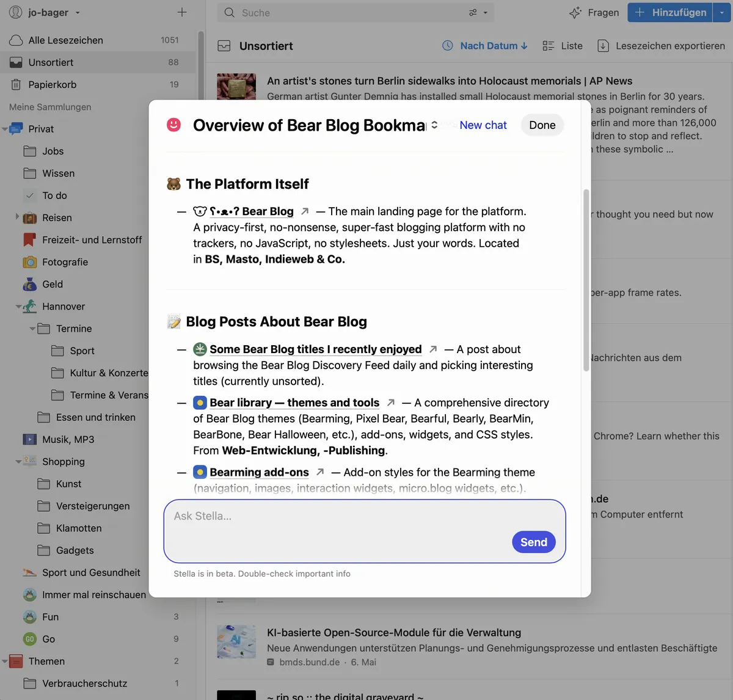The width and height of the screenshot is (733, 700).
Task: Collapse the Privat collection tree
Action: [5, 129]
